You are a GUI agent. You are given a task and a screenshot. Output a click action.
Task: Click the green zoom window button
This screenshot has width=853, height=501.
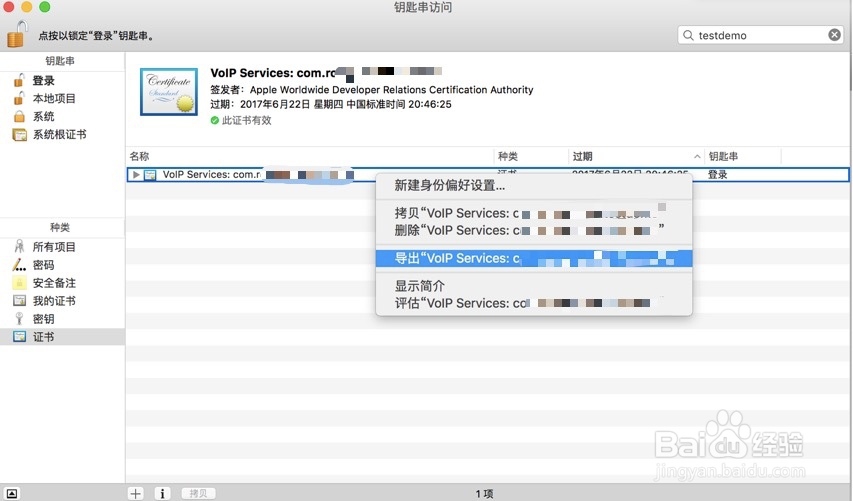(x=45, y=7)
